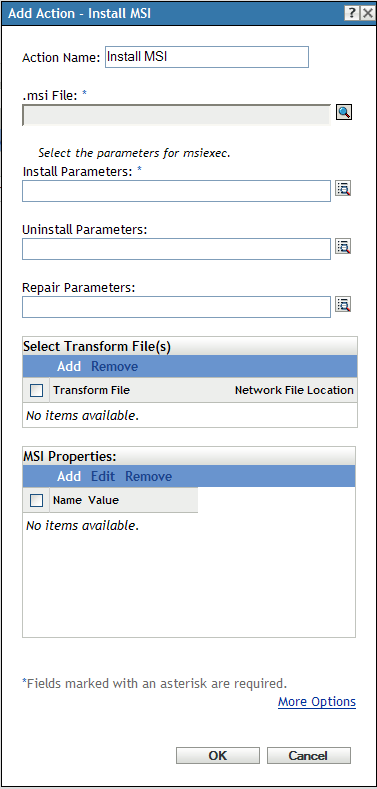Edit the selected MSI property

tap(103, 476)
